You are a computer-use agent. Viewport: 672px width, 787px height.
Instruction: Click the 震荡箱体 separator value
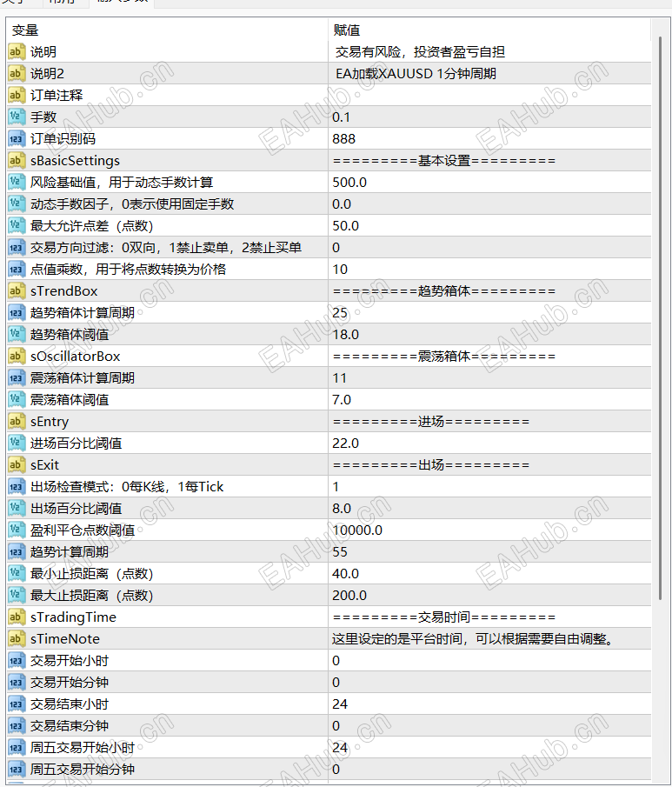pos(444,357)
